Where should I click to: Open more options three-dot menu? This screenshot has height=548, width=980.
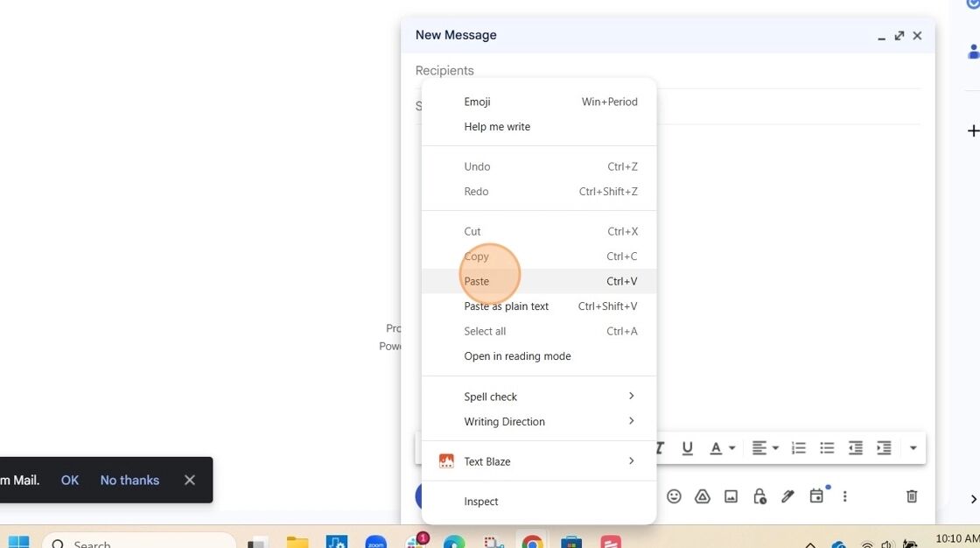pos(844,496)
